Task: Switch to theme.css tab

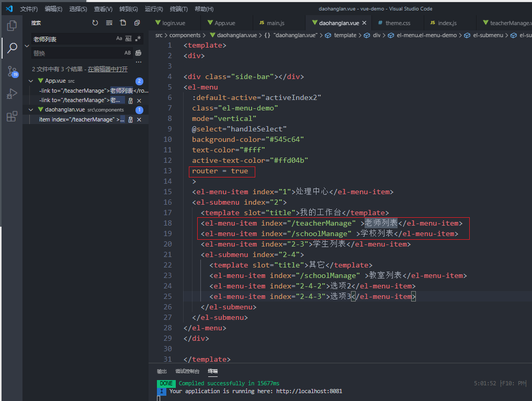Action: point(398,23)
